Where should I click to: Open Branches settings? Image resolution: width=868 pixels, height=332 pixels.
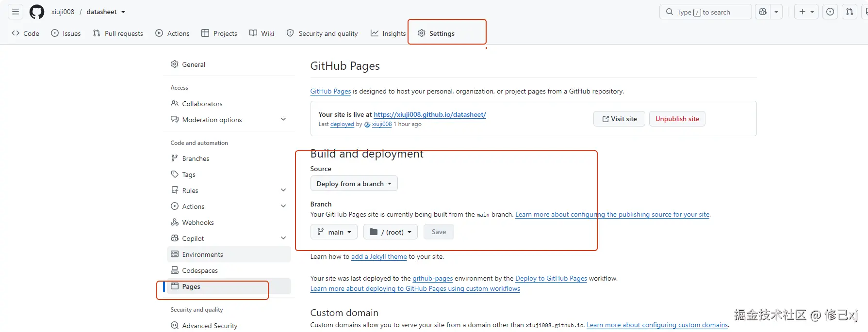229,158
